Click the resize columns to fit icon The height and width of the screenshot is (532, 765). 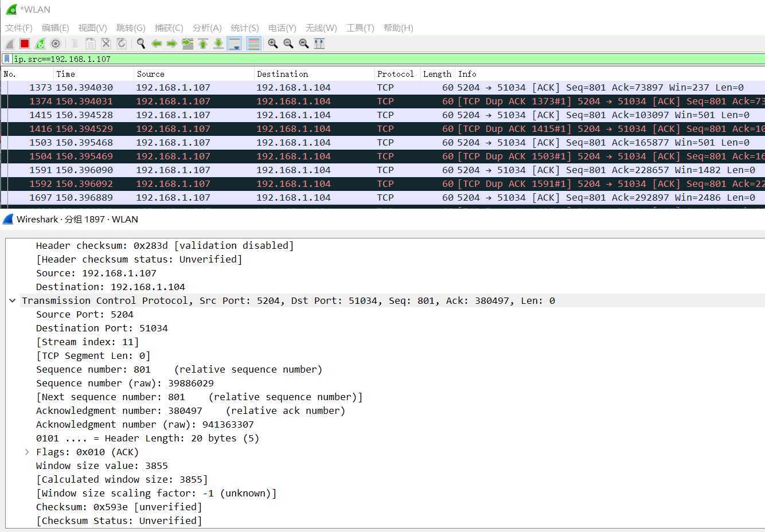click(x=319, y=44)
